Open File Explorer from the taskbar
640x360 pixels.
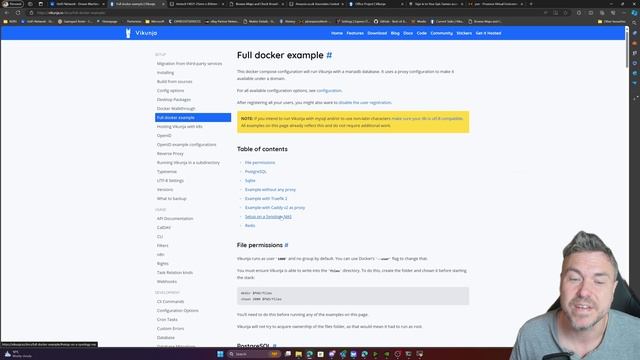pyautogui.click(x=298, y=354)
